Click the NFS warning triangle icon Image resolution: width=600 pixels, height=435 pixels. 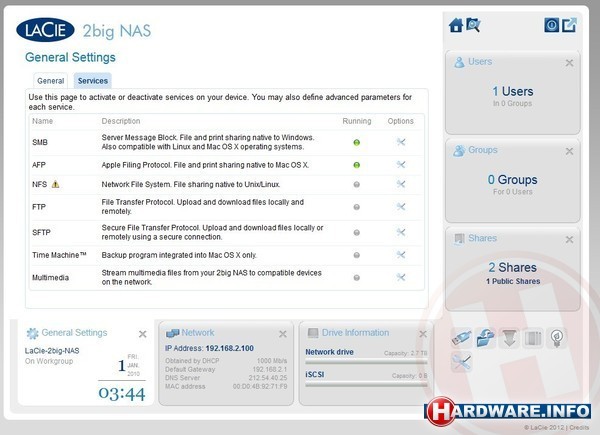55,184
